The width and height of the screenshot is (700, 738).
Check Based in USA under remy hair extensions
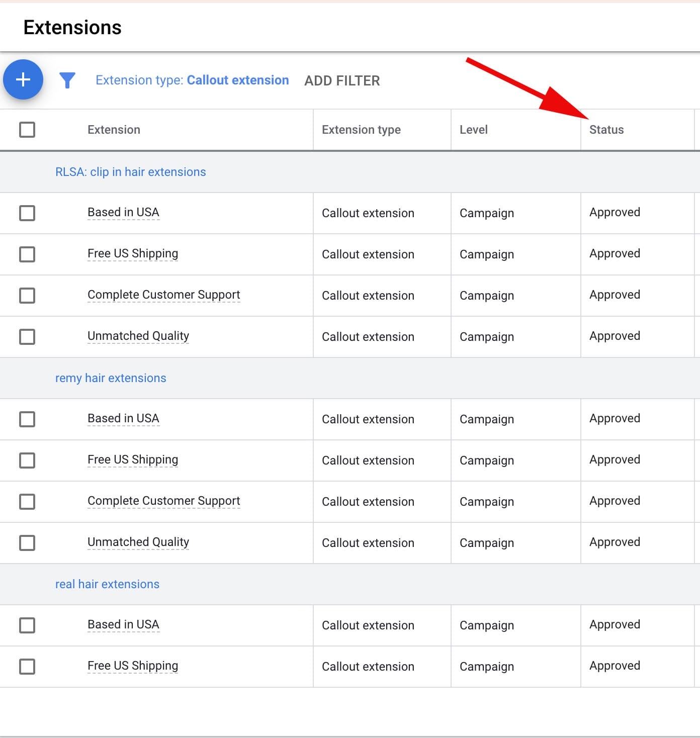click(27, 419)
